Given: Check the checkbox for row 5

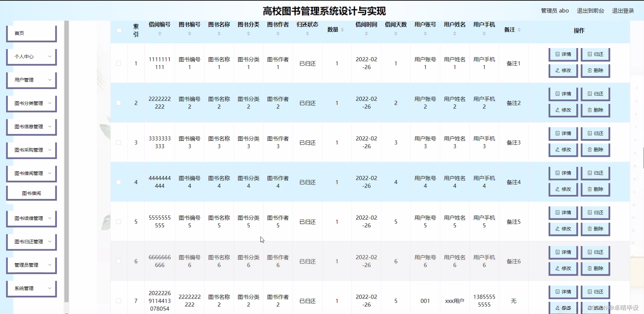Looking at the screenshot, I should pyautogui.click(x=119, y=222).
